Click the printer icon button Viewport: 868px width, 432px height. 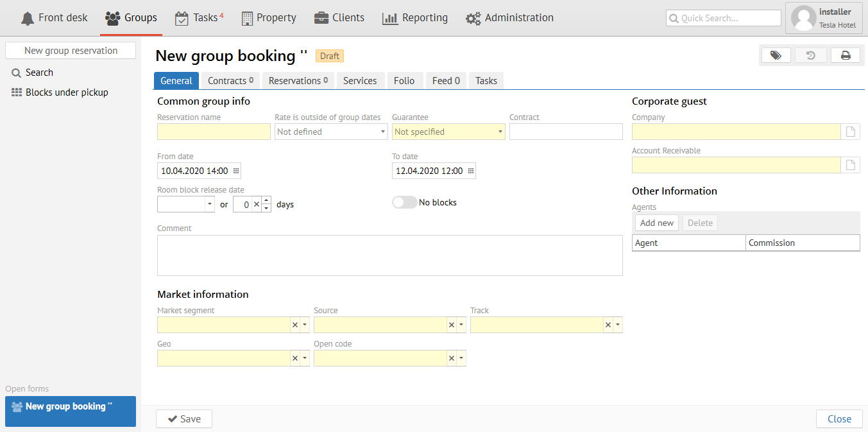[846, 56]
